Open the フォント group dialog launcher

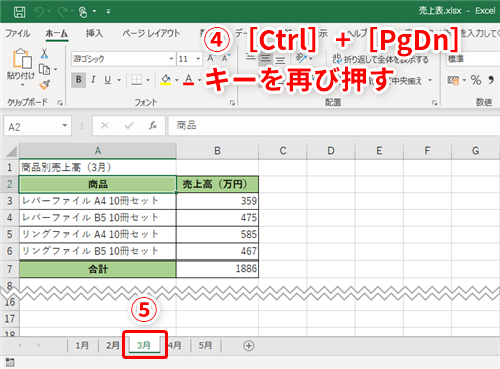232,103
